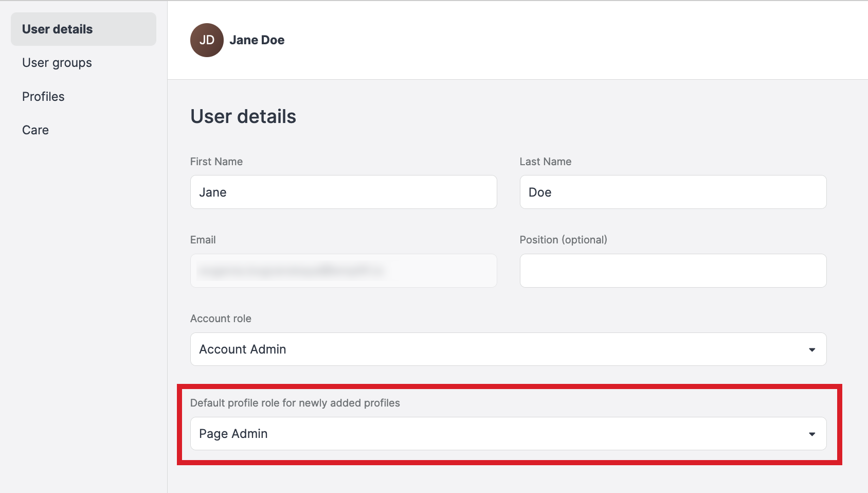868x493 pixels.
Task: Return to the "User details" sidebar tab
Action: pos(57,29)
